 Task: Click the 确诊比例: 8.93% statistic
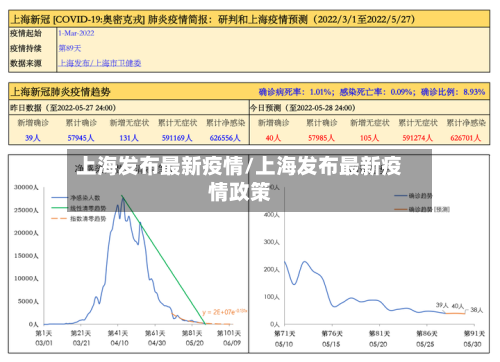coord(453,92)
